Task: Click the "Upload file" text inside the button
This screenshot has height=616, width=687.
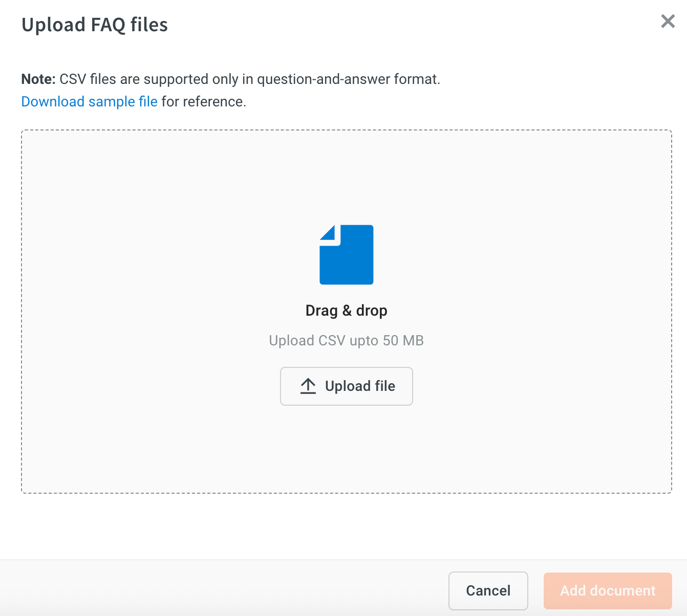Action: (360, 386)
